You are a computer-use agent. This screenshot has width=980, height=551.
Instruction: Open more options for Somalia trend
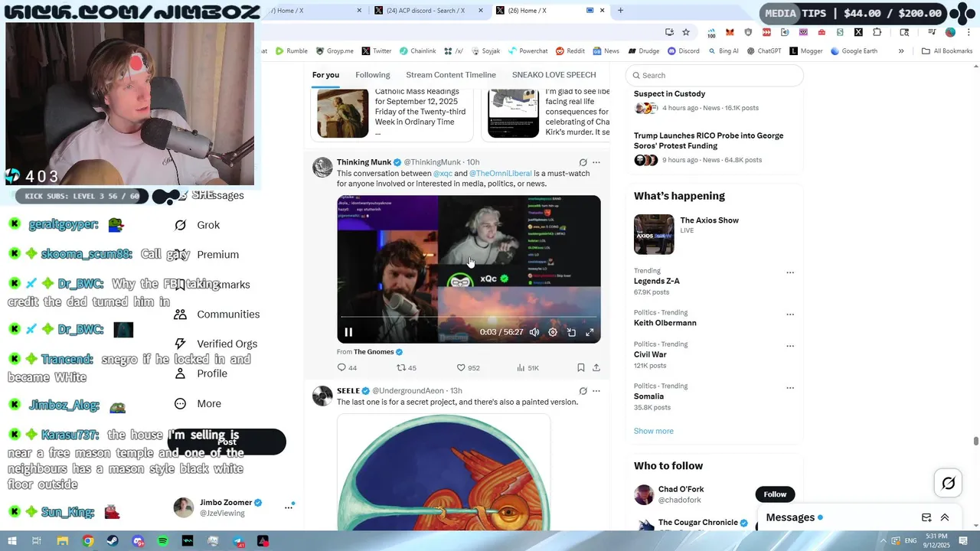[x=790, y=388]
